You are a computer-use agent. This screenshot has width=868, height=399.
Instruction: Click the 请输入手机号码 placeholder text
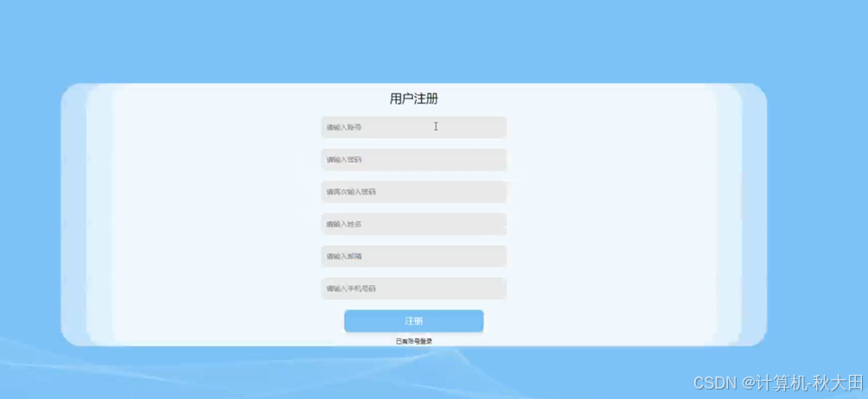[351, 288]
